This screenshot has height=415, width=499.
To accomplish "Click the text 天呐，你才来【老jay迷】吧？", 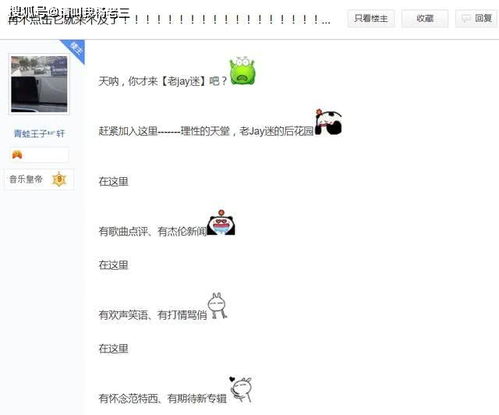I will [163, 81].
